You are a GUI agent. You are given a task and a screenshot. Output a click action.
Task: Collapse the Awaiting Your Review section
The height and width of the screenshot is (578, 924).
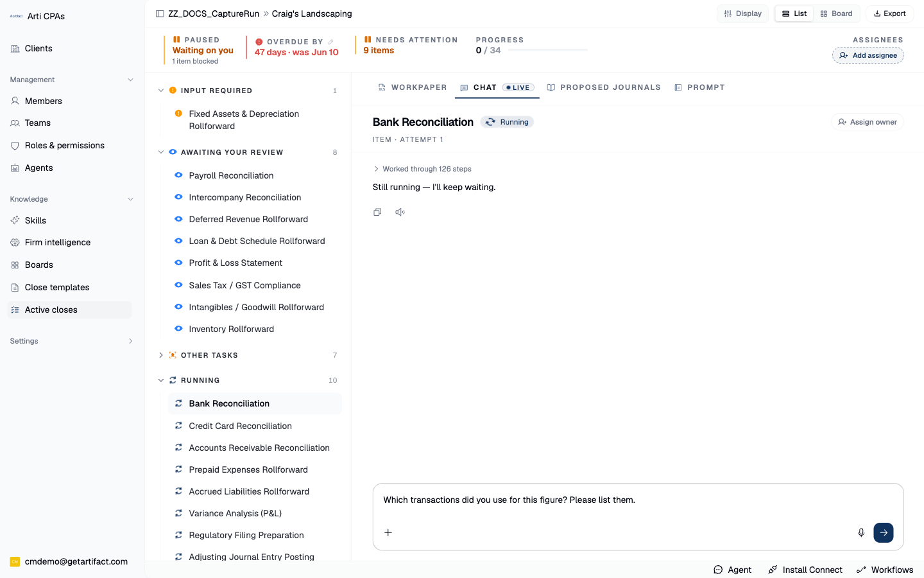coord(161,152)
